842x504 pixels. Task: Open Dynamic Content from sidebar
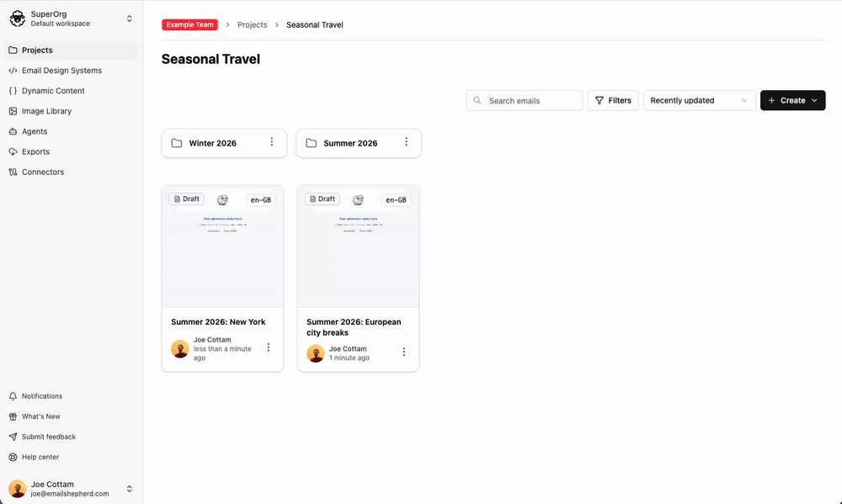pyautogui.click(x=71, y=91)
